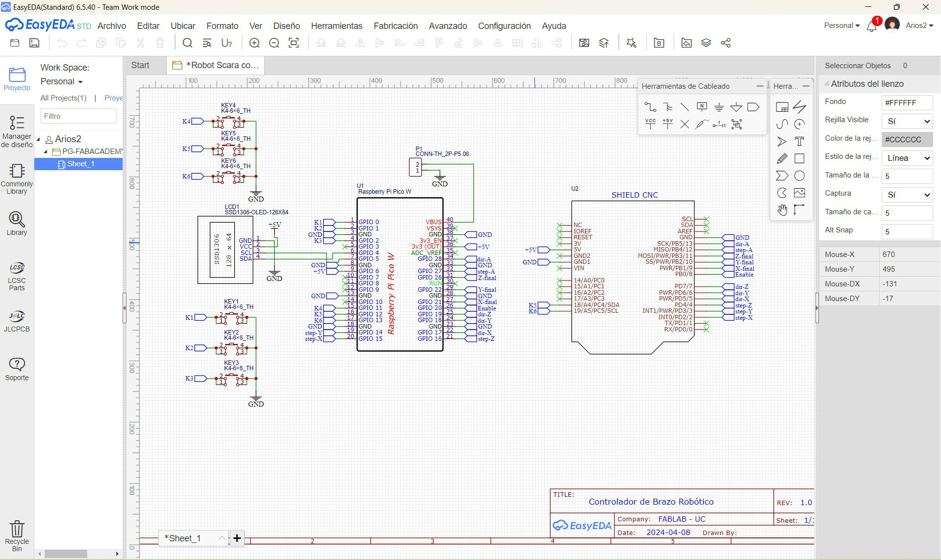Place a GND ground symbol from wiring tools
This screenshot has width=941, height=560.
pos(719,107)
